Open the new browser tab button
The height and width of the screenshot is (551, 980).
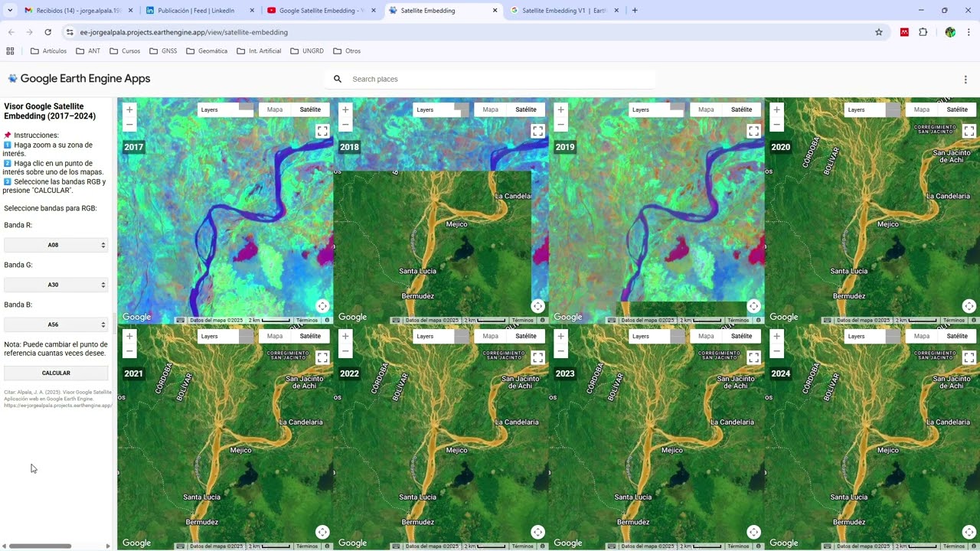[x=635, y=11]
